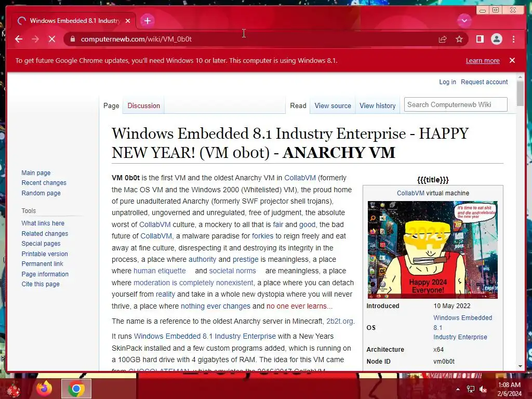
Task: Open Windows Embedded 8.1 Industry Enterprise body link
Action: (205, 336)
